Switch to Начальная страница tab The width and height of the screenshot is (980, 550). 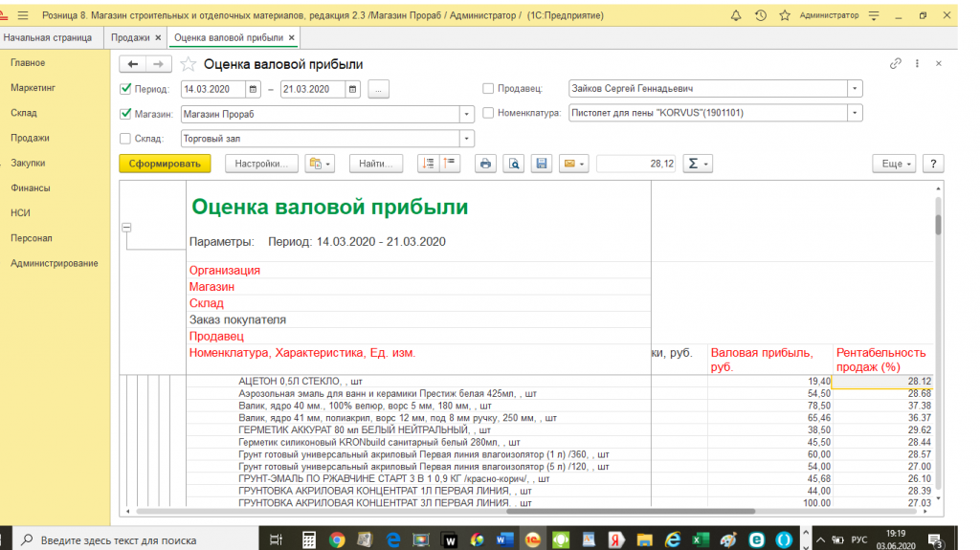(x=48, y=37)
